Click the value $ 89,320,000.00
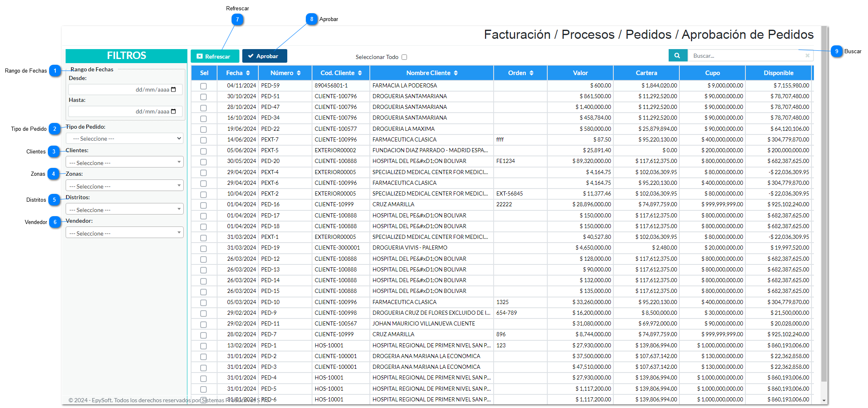Image resolution: width=868 pixels, height=408 pixels. 591,161
